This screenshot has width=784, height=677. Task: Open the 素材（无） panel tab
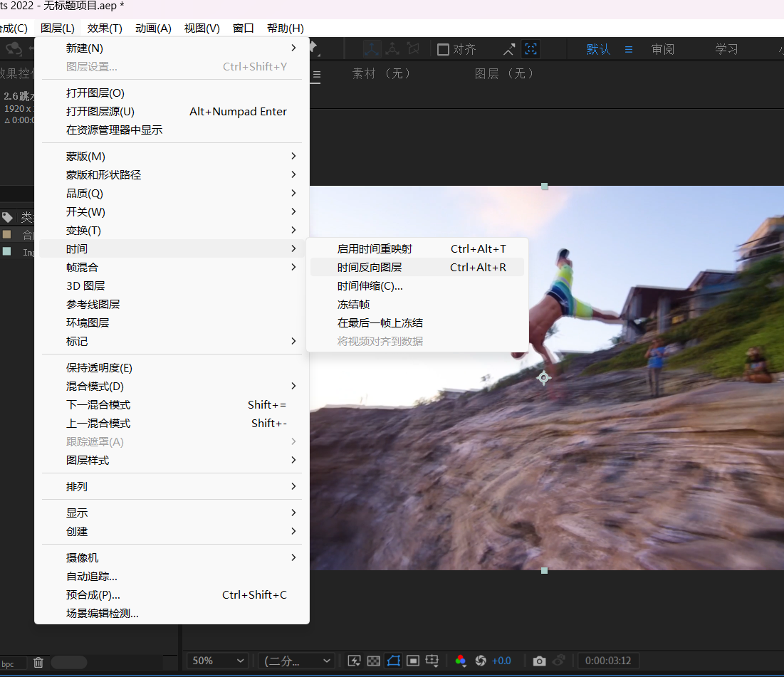(x=382, y=74)
